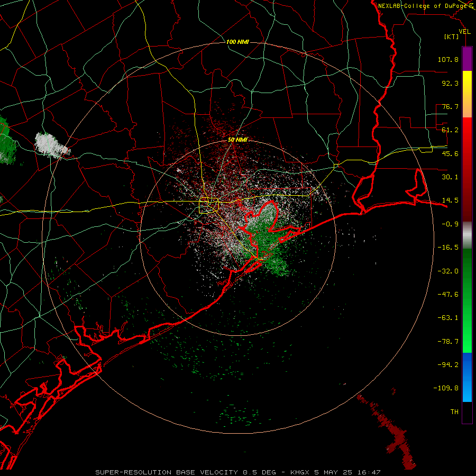
Task: Click the 30.1 velocity scale value
Action: 450,177
